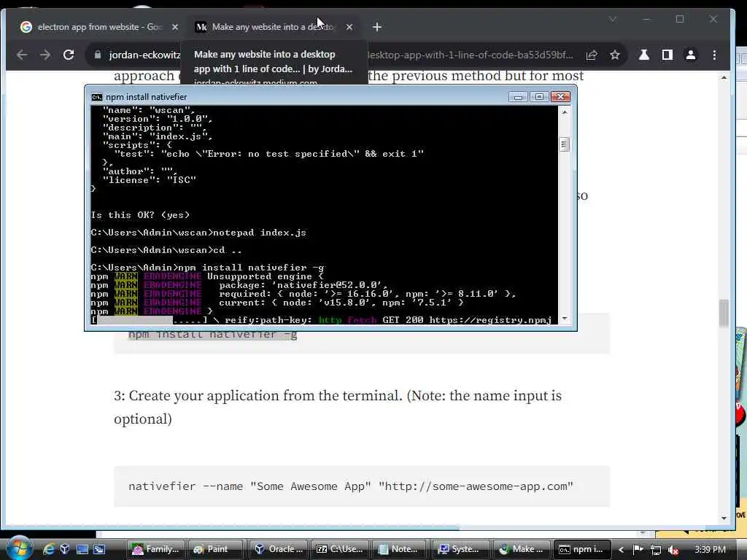Click 'Is this OK? (yes)' line in terminal
Image resolution: width=747 pixels, height=560 pixels.
click(140, 215)
